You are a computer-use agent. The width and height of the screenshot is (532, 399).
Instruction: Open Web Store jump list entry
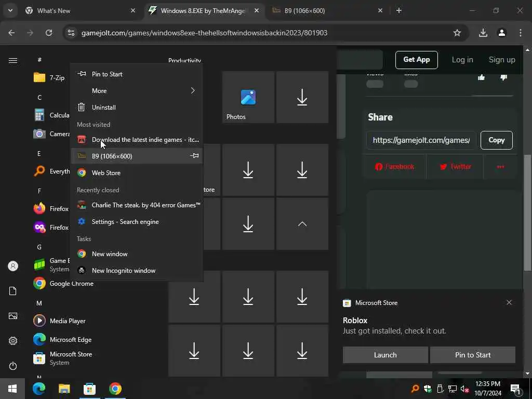(x=137, y=172)
